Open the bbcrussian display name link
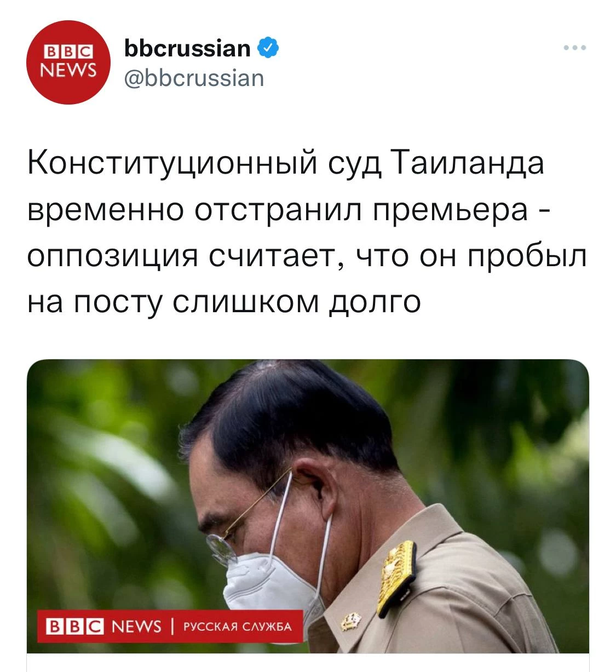616x672 pixels. (x=187, y=49)
